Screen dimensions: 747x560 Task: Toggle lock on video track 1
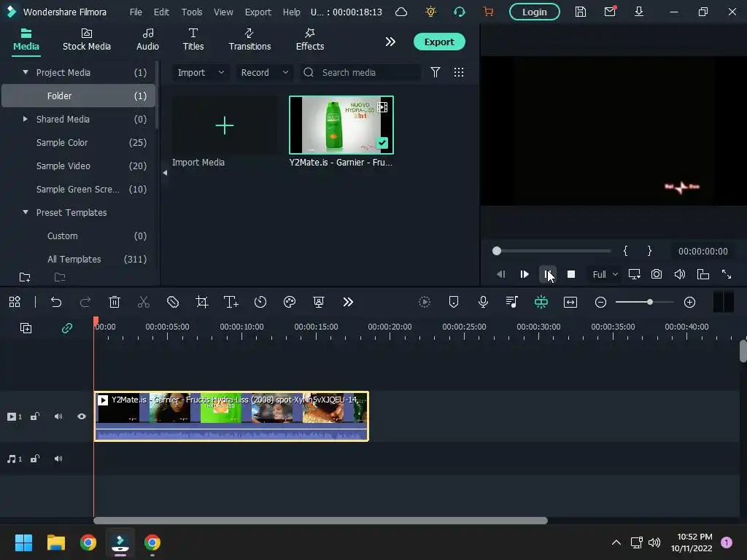tap(35, 416)
